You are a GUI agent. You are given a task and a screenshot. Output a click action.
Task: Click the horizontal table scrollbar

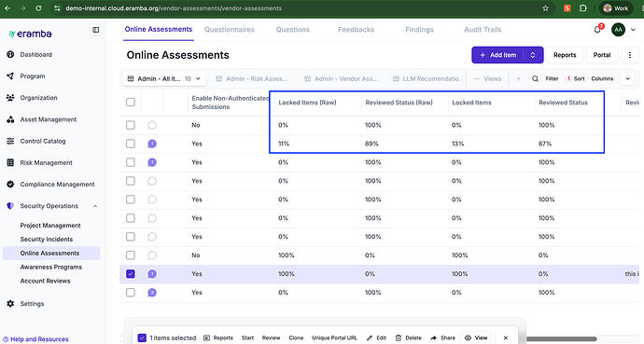point(561,339)
